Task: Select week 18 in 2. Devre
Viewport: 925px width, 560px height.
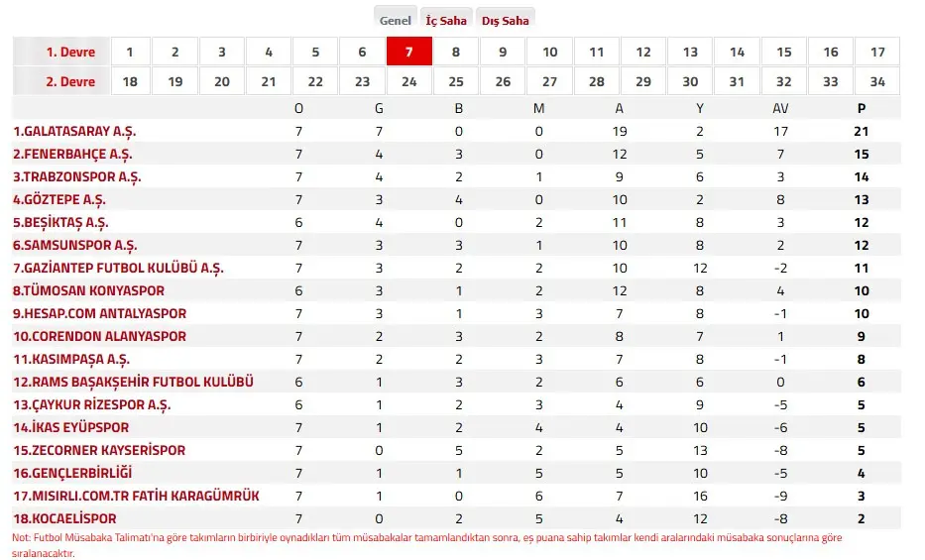Action: tap(130, 81)
